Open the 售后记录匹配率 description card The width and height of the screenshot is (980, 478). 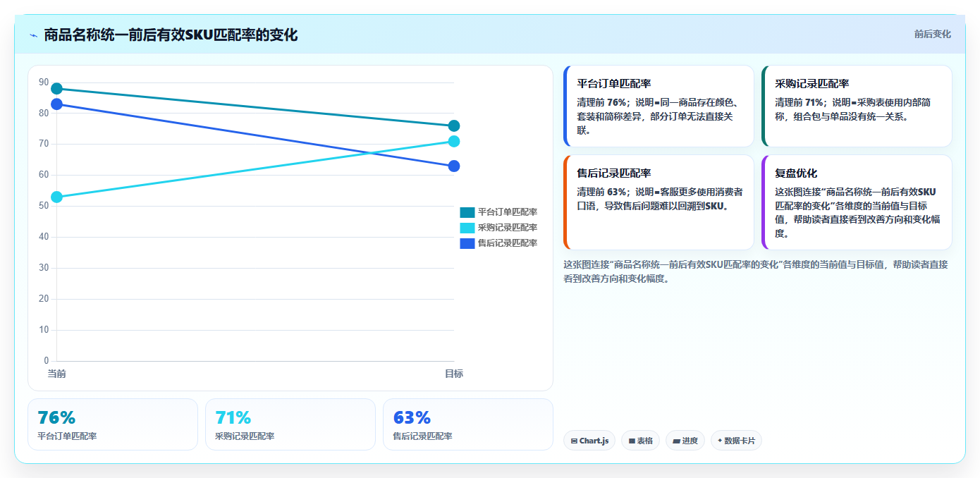(x=659, y=202)
